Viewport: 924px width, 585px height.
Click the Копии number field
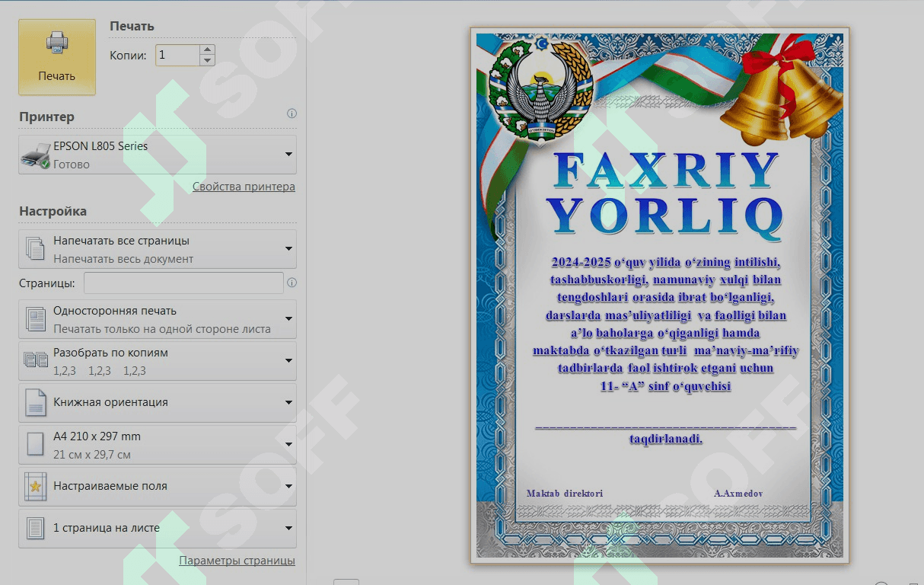click(177, 55)
